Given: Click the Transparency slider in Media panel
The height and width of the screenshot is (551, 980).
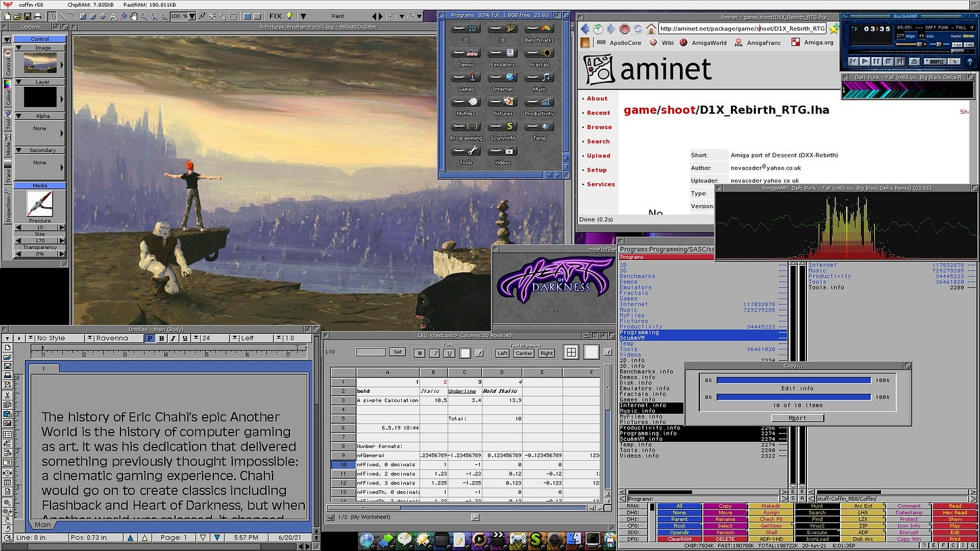Looking at the screenshot, I should tap(40, 254).
